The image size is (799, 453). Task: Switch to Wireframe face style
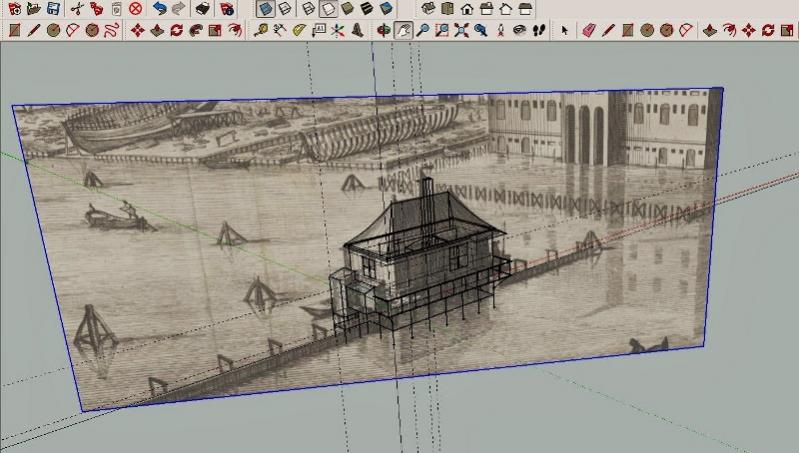pyautogui.click(x=308, y=8)
